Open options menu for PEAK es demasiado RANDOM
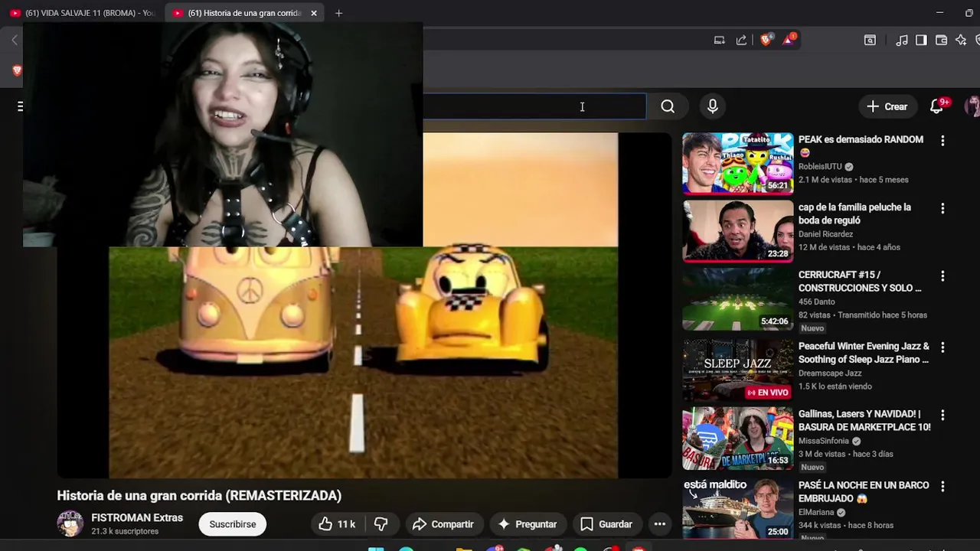This screenshot has width=980, height=551. click(x=942, y=141)
